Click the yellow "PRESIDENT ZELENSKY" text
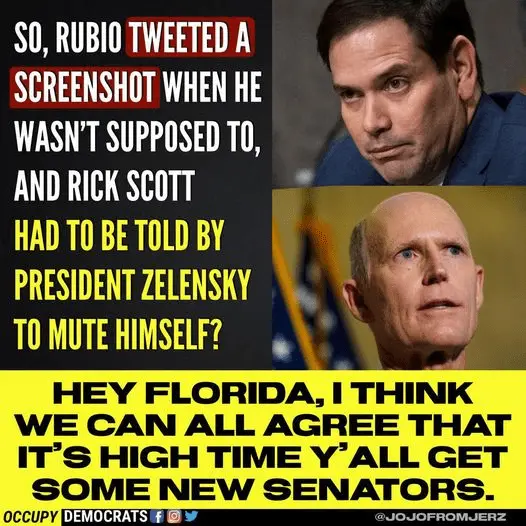The width and height of the screenshot is (526, 526). click(x=133, y=284)
